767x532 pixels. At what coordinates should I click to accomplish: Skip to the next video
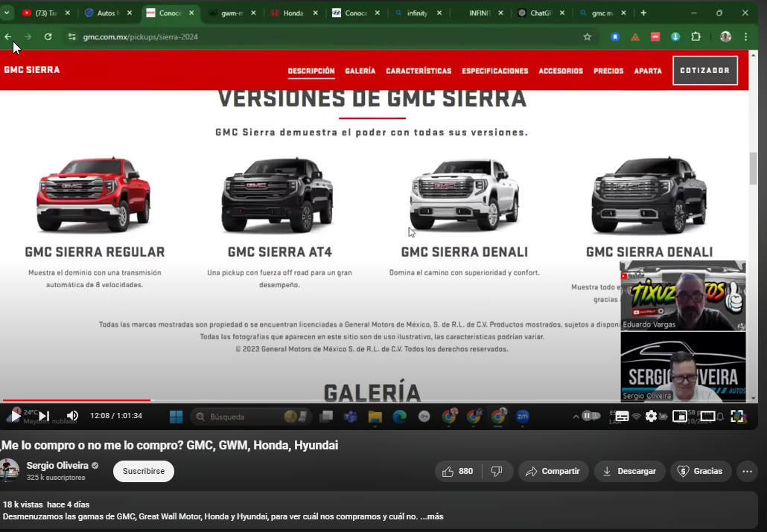pos(44,416)
